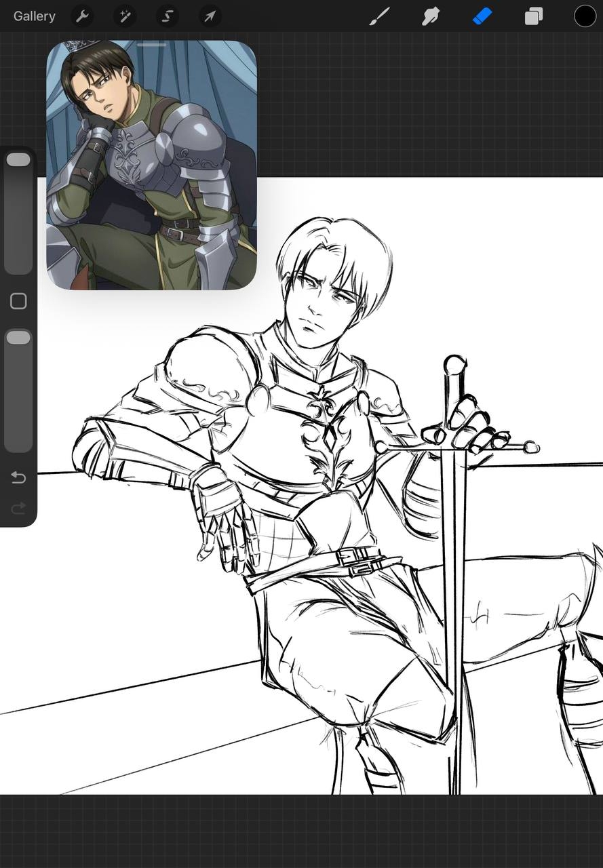Tap the colored reference image window
Screen dimensions: 603x868
pos(151,170)
